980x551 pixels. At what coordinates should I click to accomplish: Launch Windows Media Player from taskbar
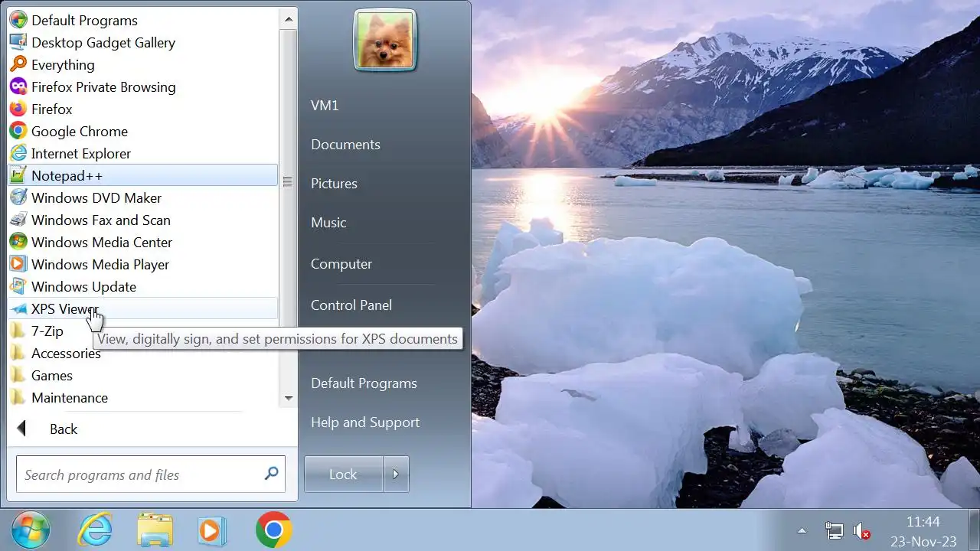coord(212,530)
